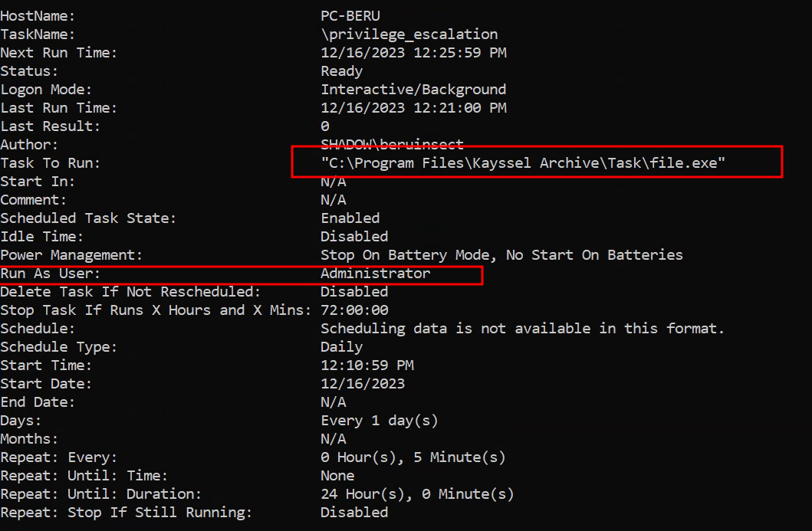The height and width of the screenshot is (531, 812).
Task: Click the 'Task To Run:' label
Action: [x=51, y=162]
